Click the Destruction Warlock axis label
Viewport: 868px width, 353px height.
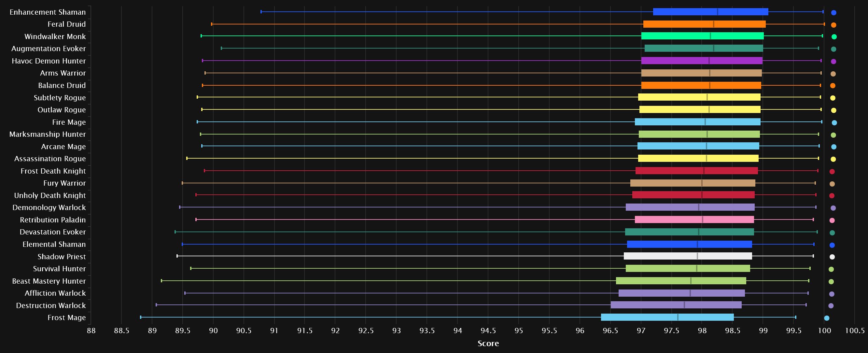51,305
